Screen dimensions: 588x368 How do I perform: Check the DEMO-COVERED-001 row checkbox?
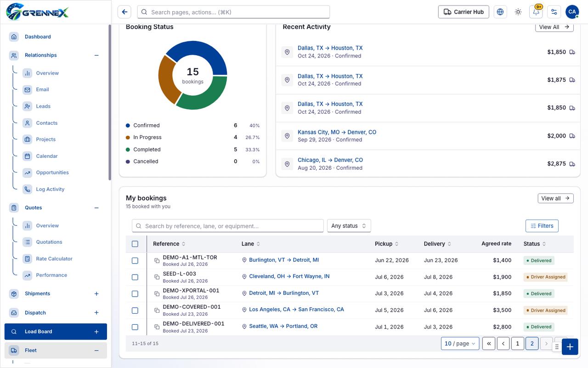pyautogui.click(x=135, y=310)
